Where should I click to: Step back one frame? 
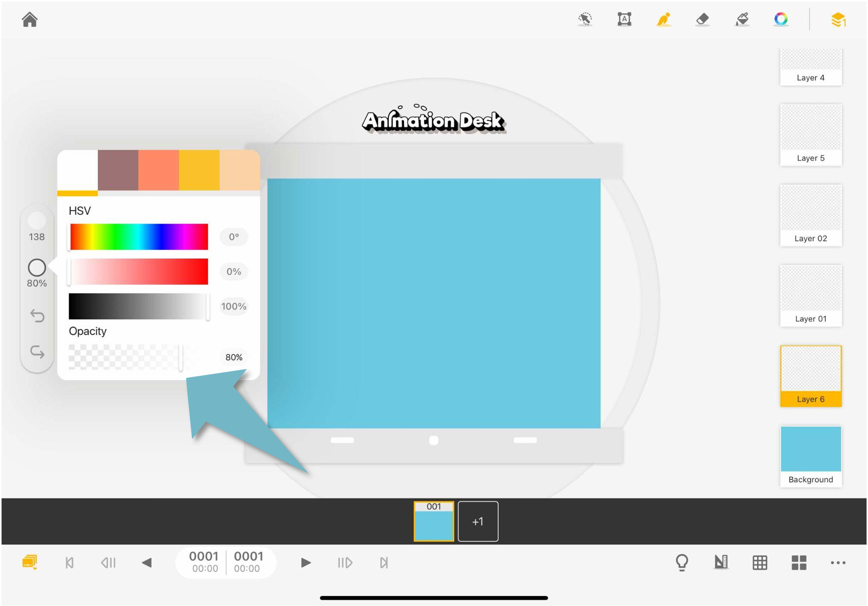click(x=109, y=562)
